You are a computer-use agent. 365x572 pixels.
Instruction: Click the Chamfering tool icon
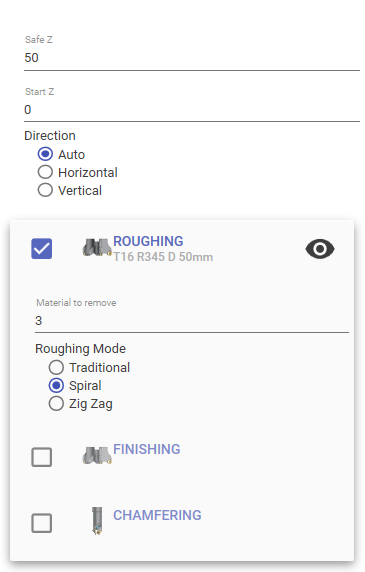[97, 521]
